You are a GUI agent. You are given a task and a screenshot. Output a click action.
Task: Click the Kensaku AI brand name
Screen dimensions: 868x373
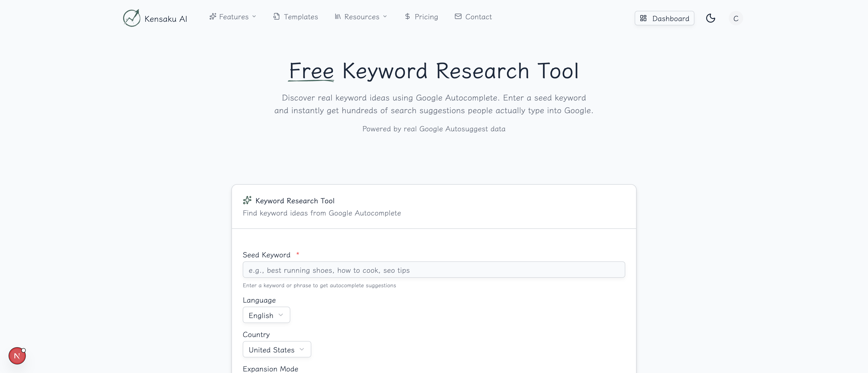coord(165,19)
